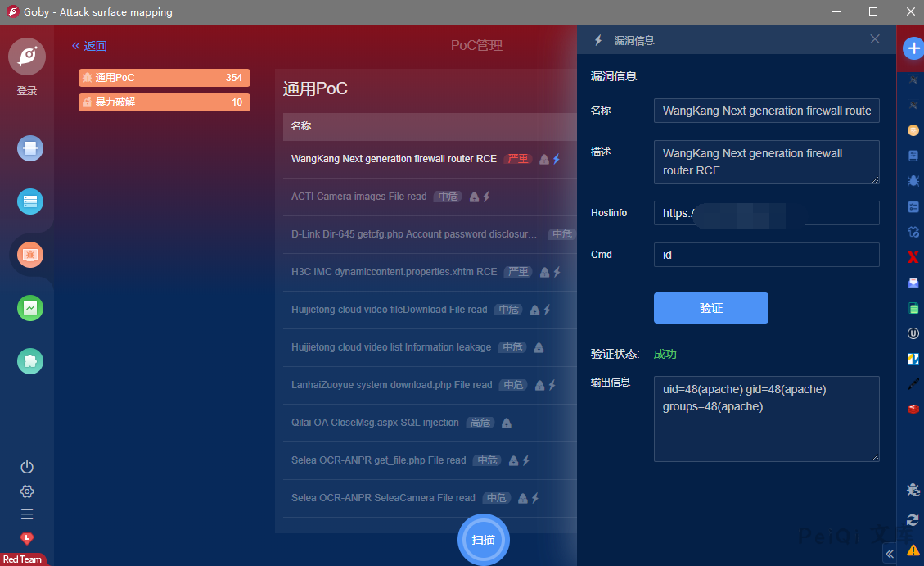Select H3C IMC dynamiccontent.properties.xhtm RCE row

[x=394, y=272]
